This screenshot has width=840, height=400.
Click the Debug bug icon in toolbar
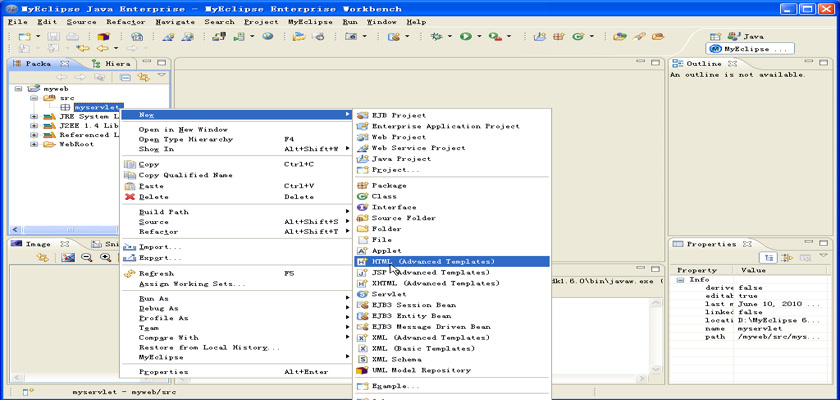click(437, 36)
